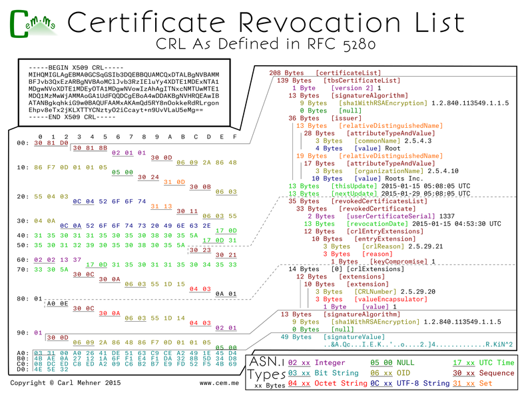Click the hex row label "D0:"

tap(23, 369)
